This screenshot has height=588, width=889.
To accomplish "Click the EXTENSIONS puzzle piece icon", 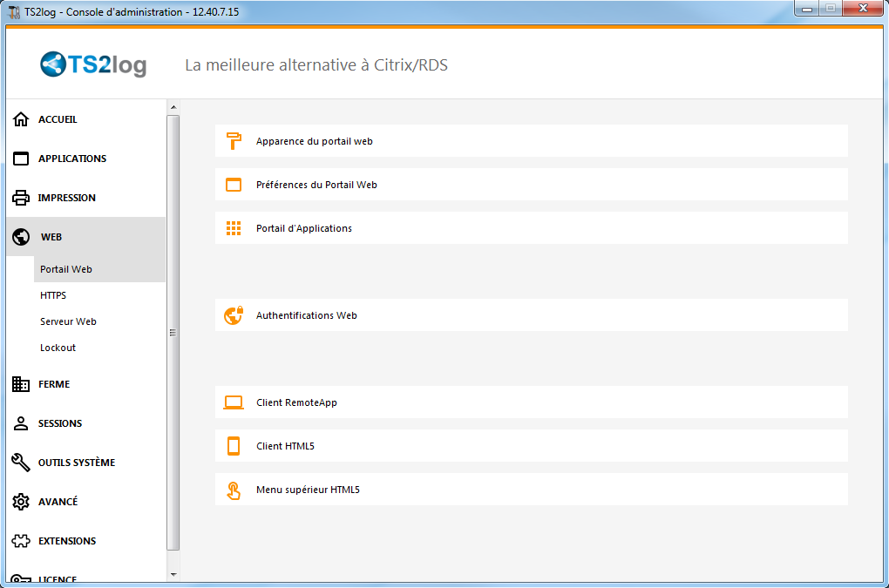I will click(21, 541).
